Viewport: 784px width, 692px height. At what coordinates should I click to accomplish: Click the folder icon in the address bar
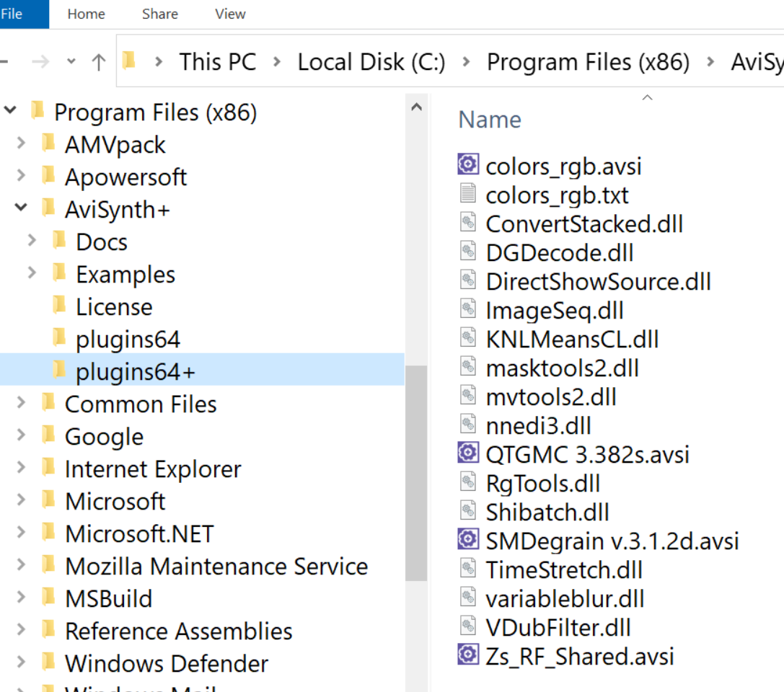129,61
